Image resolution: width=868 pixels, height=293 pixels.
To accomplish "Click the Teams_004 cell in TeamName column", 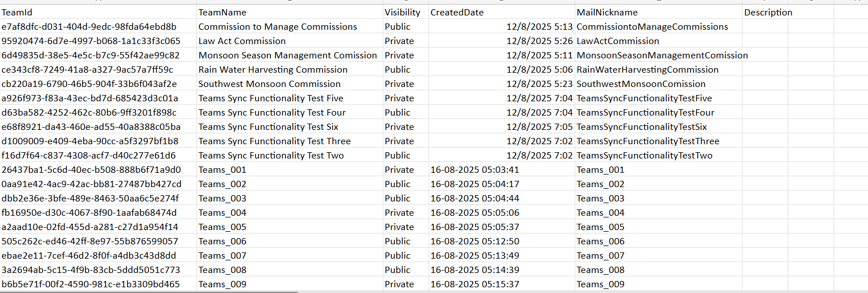I will pos(222,212).
